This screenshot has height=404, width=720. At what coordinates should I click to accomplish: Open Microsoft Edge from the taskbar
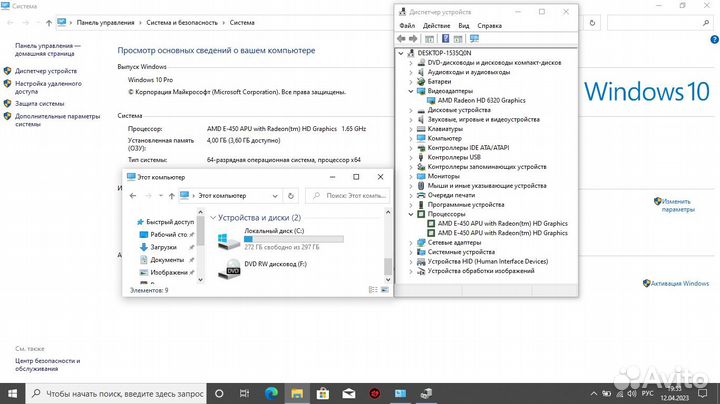274,394
